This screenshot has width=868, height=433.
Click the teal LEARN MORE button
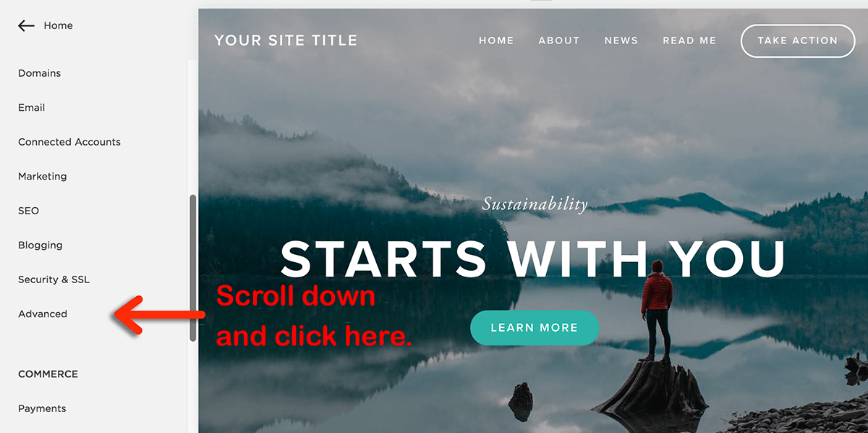pyautogui.click(x=535, y=328)
